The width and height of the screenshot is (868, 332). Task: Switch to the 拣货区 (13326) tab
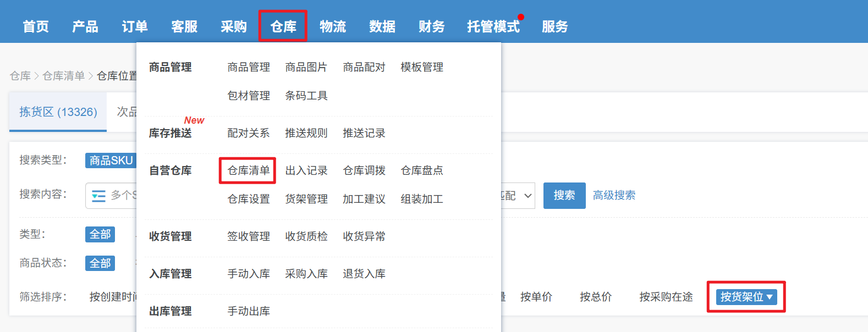point(58,112)
